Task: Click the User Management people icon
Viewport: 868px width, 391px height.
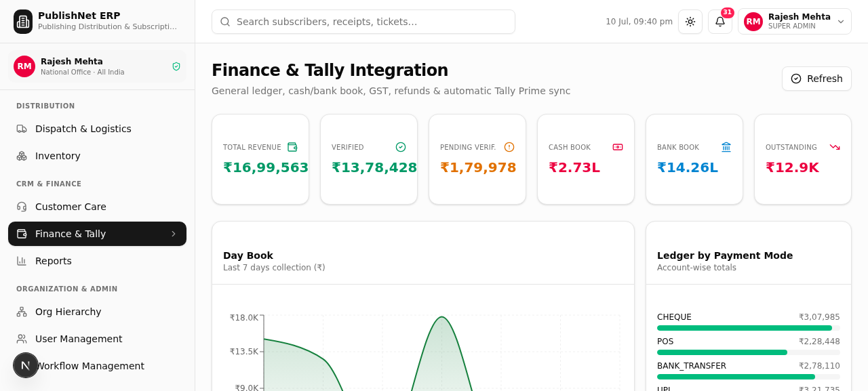Action: tap(22, 339)
